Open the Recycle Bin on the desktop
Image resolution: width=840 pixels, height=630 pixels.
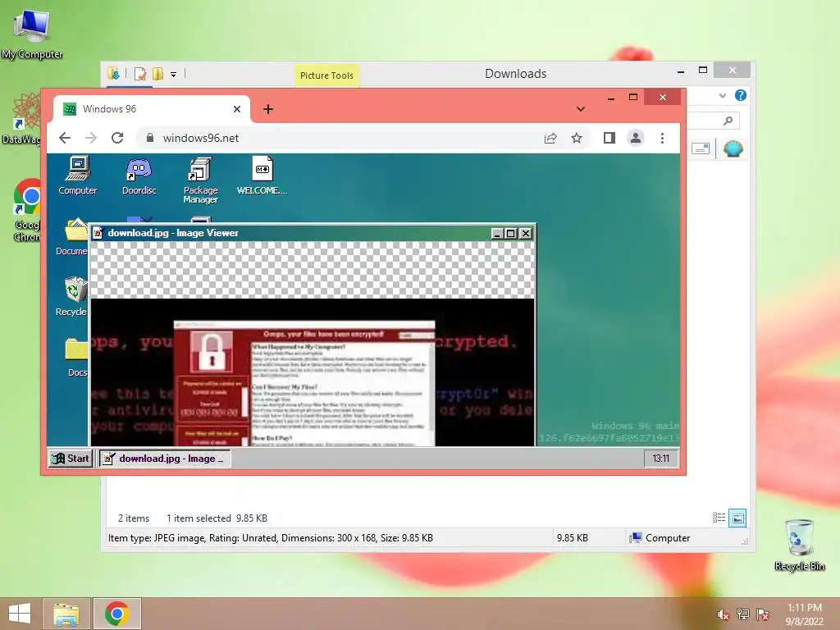point(799,546)
